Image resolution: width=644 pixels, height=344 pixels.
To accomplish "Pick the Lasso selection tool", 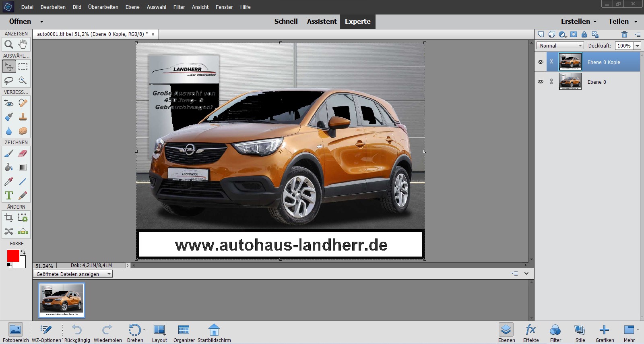I will pos(9,81).
